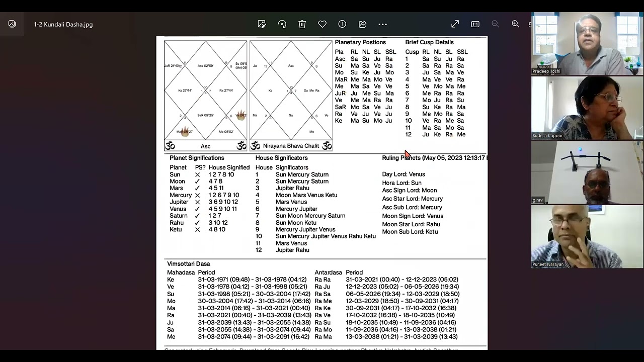This screenshot has width=644, height=362.
Task: Zoom in with the plus magnifier
Action: (x=515, y=24)
